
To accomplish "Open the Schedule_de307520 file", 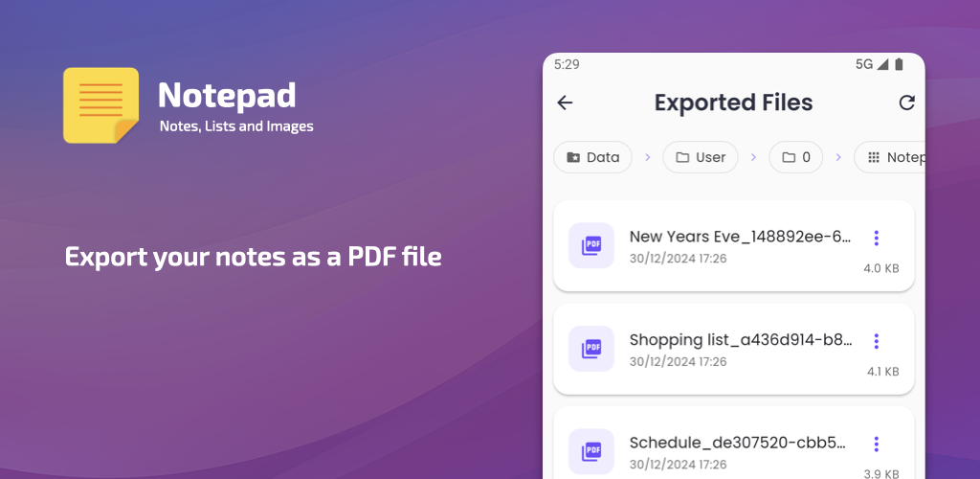I will point(734,443).
